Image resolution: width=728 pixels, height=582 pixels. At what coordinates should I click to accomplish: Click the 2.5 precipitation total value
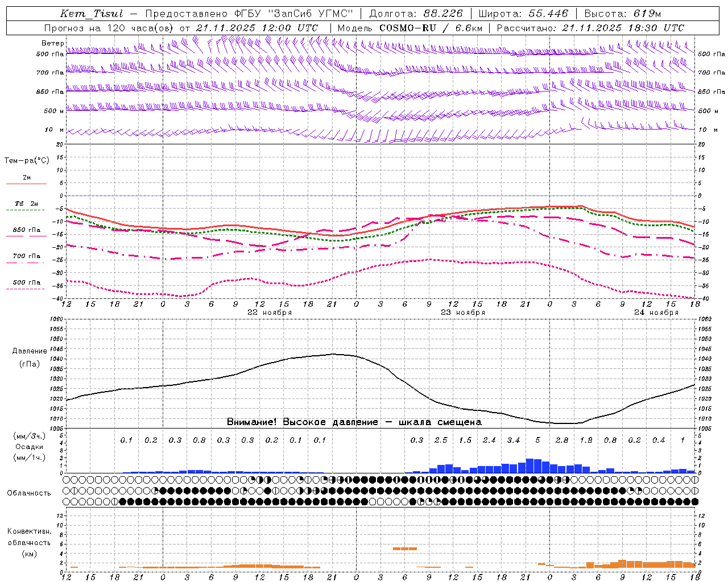[441, 440]
